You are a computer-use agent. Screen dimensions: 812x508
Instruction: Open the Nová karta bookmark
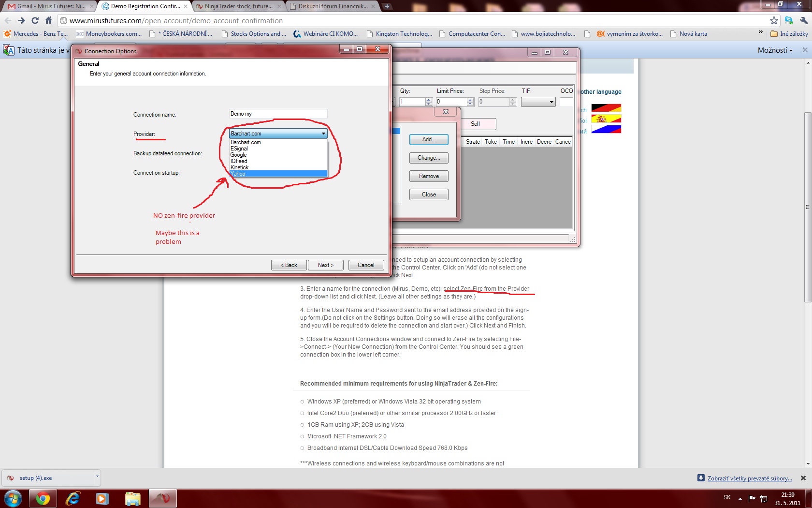(689, 34)
